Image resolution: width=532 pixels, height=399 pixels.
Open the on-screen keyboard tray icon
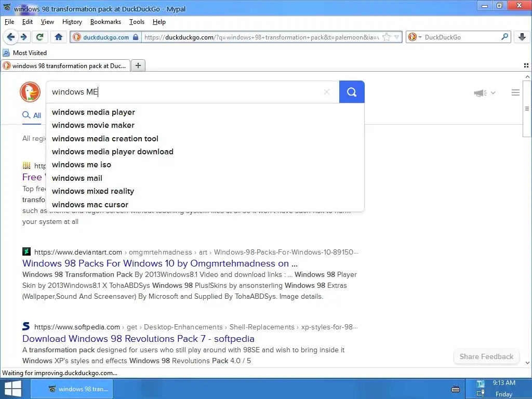456,389
